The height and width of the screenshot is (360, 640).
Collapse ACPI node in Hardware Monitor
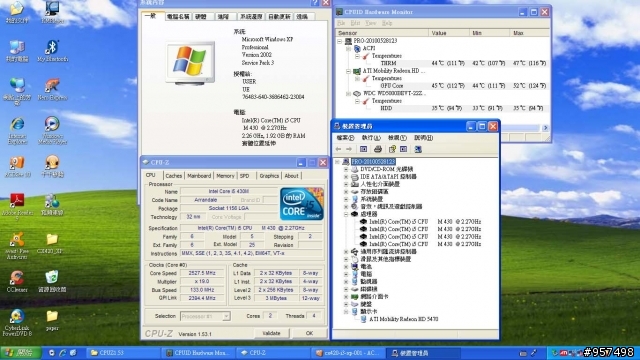coord(348,48)
